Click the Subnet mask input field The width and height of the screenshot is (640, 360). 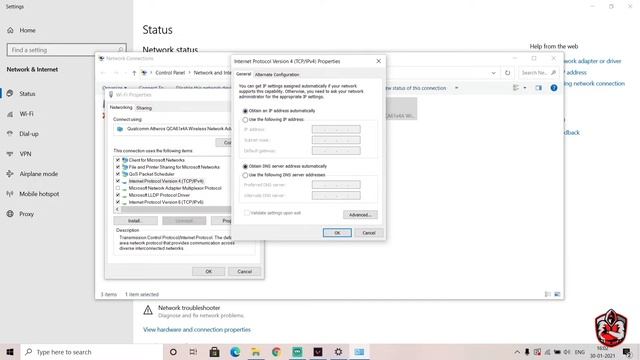pos(336,140)
